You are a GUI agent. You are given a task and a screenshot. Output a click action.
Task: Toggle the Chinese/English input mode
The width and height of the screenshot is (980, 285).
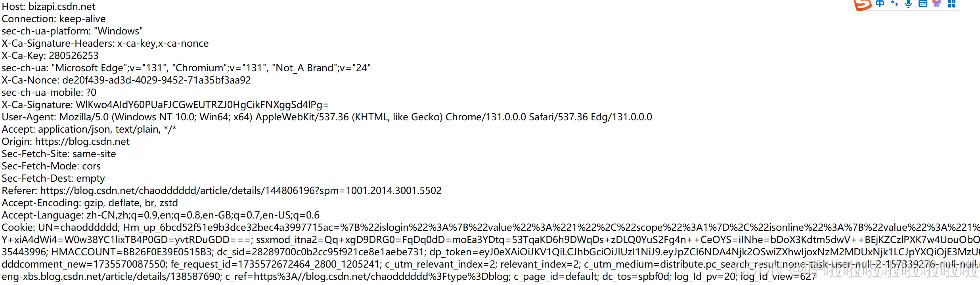(880, 4)
